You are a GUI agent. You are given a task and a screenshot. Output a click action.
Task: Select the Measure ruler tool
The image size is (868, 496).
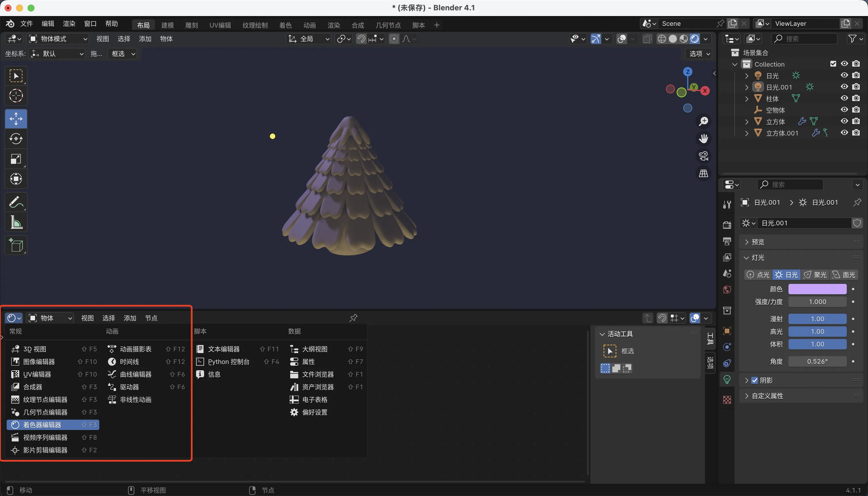click(x=16, y=222)
